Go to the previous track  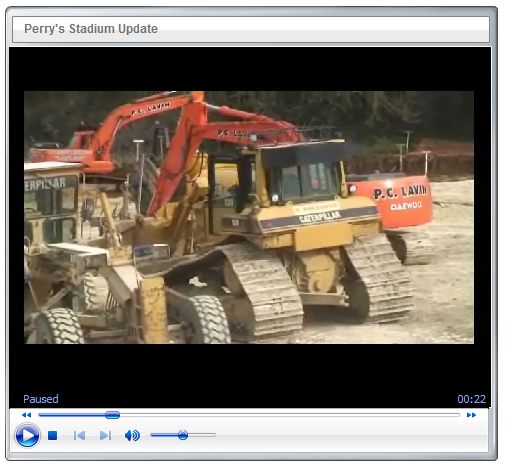coord(79,435)
